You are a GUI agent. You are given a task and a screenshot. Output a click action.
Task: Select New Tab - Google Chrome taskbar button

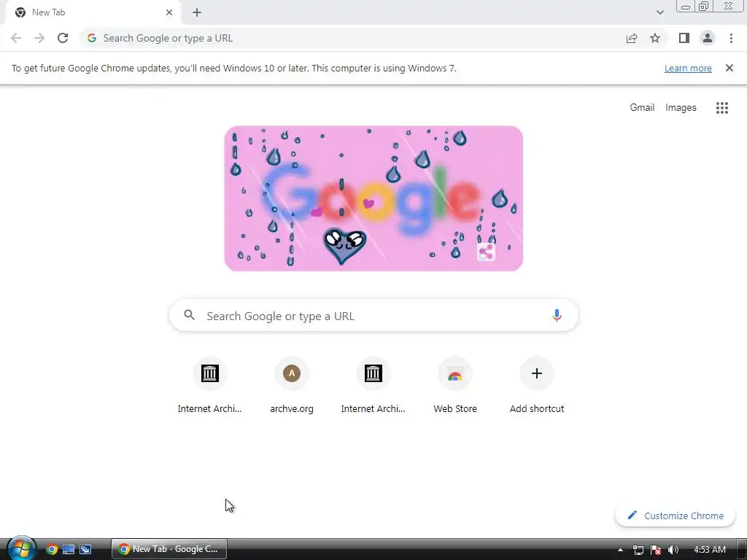pyautogui.click(x=169, y=549)
